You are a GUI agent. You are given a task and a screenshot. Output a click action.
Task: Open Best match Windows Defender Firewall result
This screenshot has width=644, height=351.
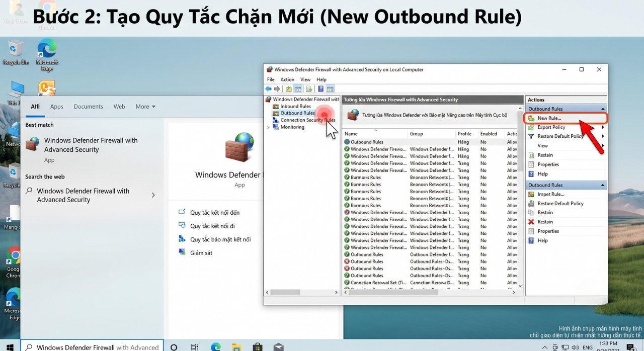[91, 149]
